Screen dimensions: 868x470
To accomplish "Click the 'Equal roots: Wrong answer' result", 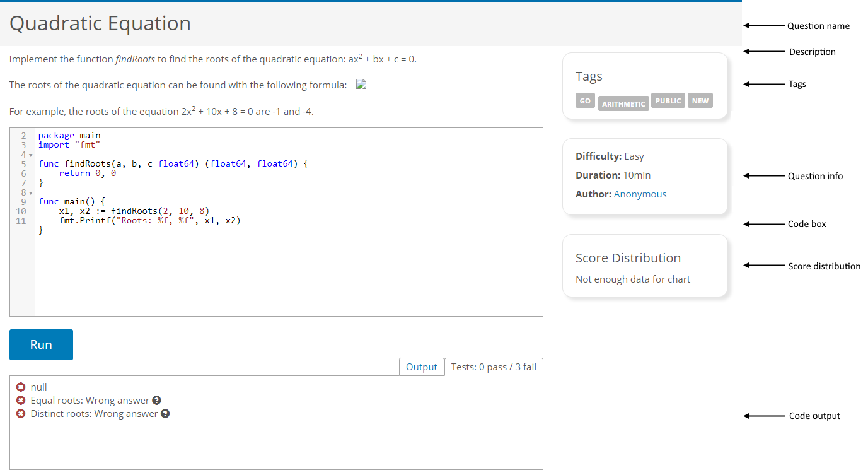I will 90,401.
